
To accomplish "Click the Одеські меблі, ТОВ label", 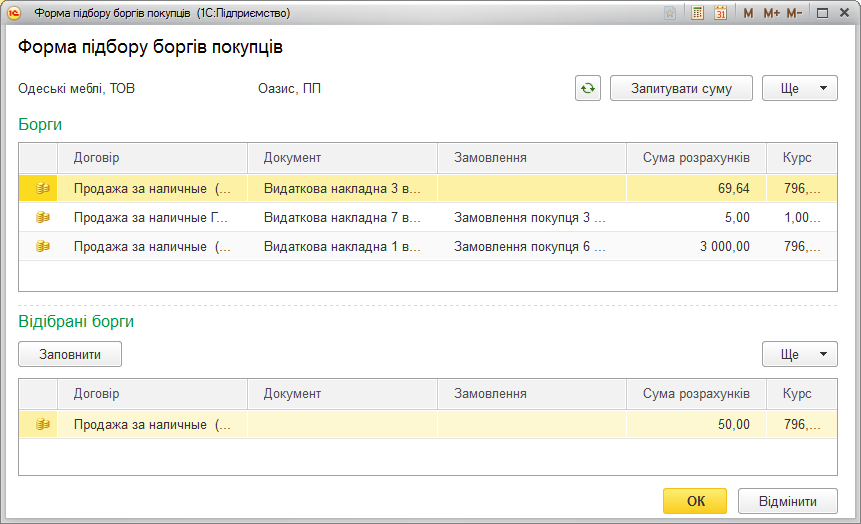I will [76, 88].
